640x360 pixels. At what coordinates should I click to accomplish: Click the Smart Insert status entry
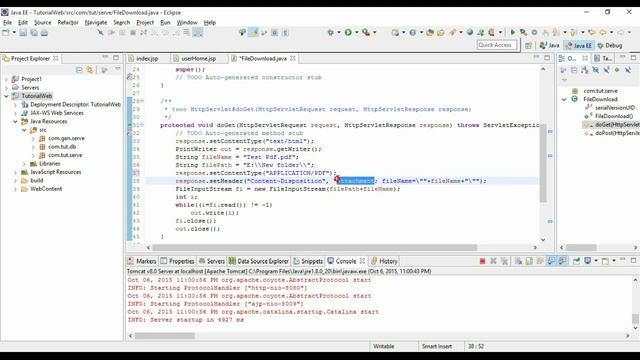click(x=437, y=346)
